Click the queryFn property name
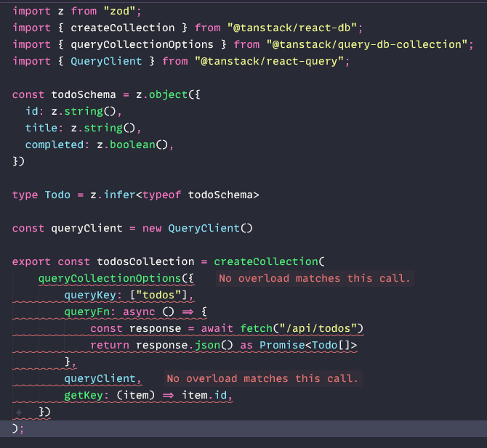The image size is (487, 448). click(x=86, y=312)
